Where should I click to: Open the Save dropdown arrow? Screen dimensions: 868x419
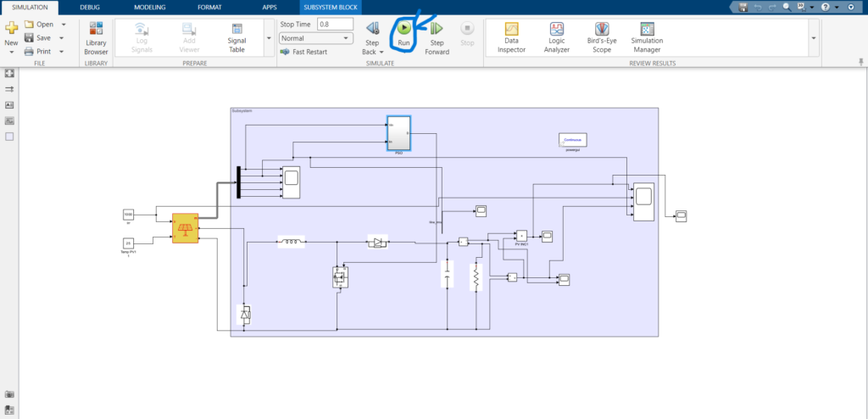coord(61,38)
